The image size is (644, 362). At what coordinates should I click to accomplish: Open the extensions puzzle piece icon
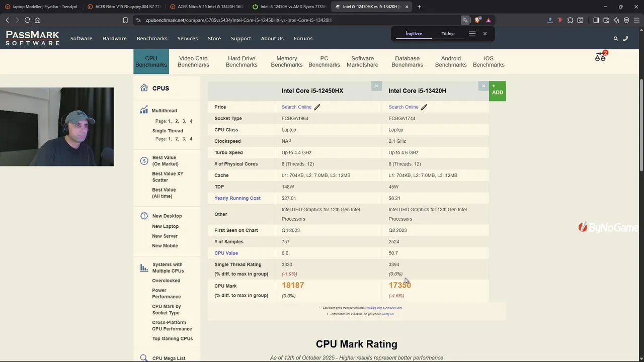pyautogui.click(x=570, y=20)
